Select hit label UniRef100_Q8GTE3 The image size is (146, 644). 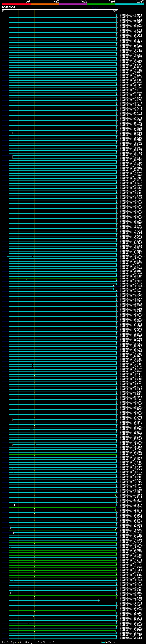tap(131, 72)
